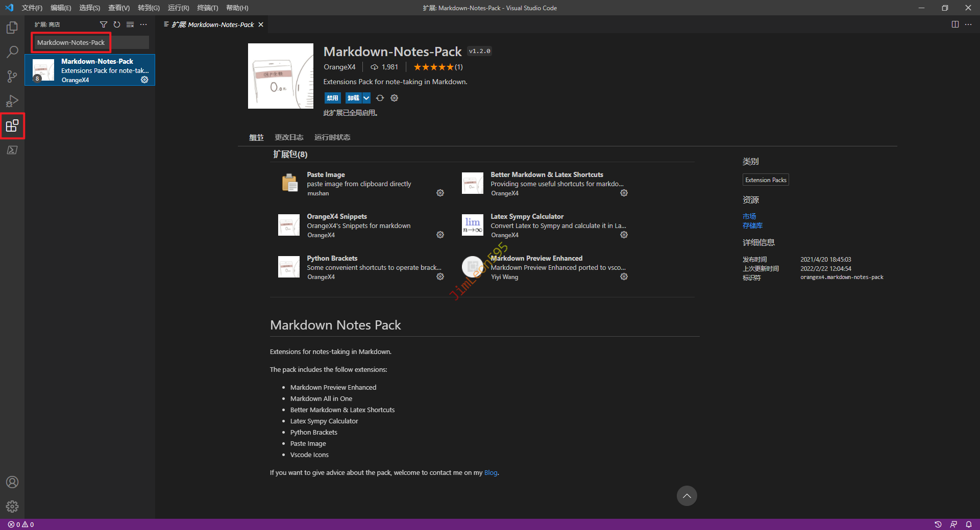Refresh the extensions list
Image resolution: width=980 pixels, height=530 pixels.
point(117,24)
